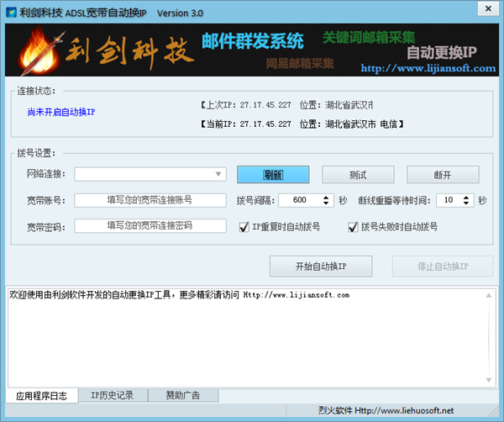The height and width of the screenshot is (422, 504).
Task: Click the 测试 button
Action: [x=358, y=175]
